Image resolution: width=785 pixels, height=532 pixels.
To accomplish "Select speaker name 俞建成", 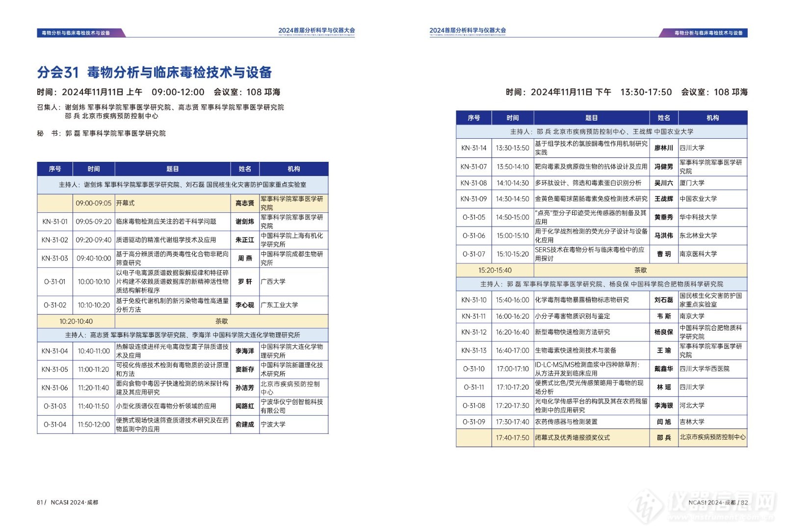I will [245, 425].
